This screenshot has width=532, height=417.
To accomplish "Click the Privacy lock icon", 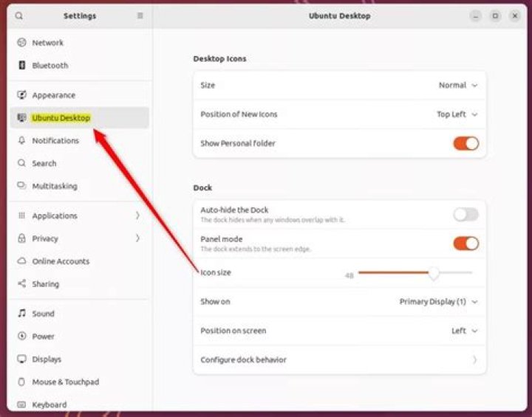I will [x=21, y=238].
